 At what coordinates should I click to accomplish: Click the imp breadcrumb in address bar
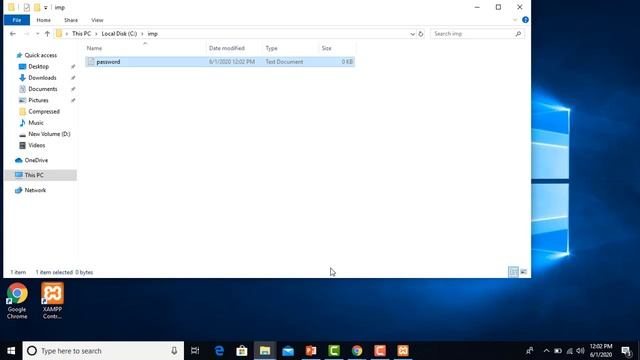(152, 34)
